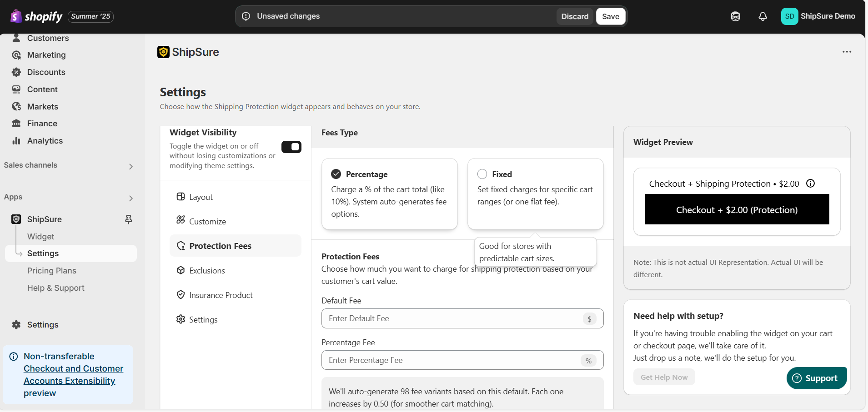Click the ShipSure shield logo in the header
This screenshot has height=412, width=868.
pos(163,52)
